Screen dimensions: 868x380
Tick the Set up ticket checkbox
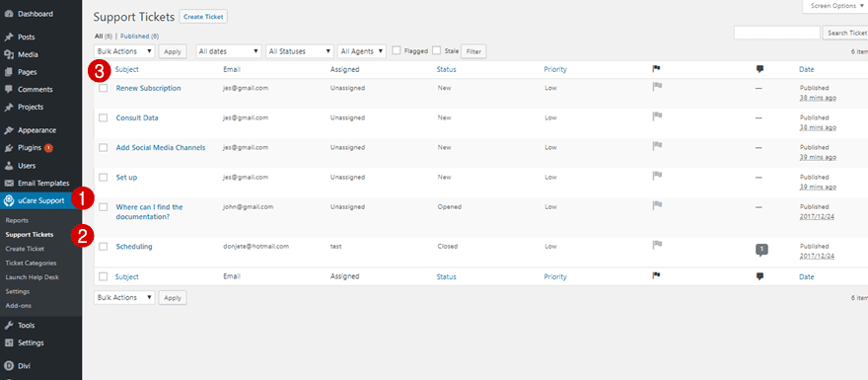[x=103, y=178]
